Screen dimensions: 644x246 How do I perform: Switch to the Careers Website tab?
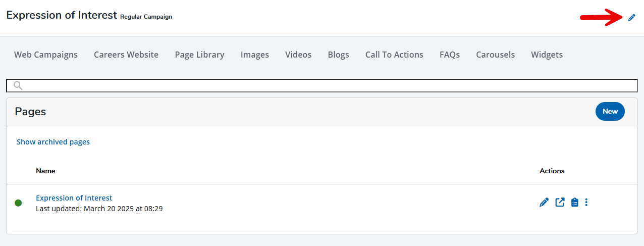[126, 55]
